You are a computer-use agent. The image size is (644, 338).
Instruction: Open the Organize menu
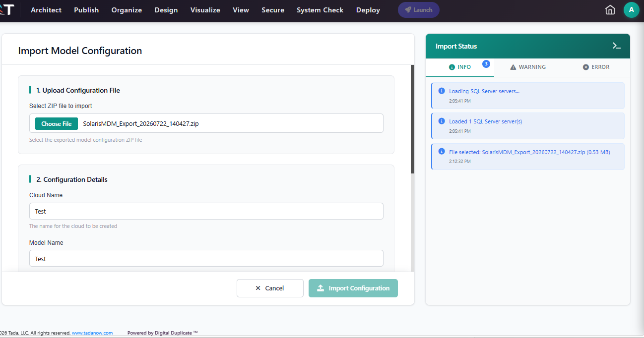pos(127,10)
